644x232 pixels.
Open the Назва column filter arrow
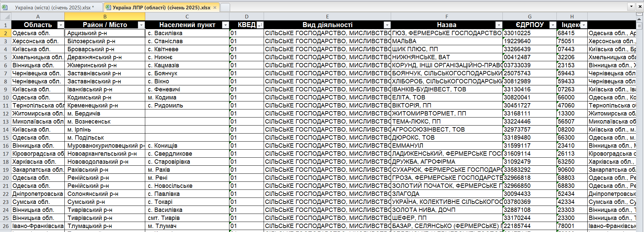pos(499,25)
